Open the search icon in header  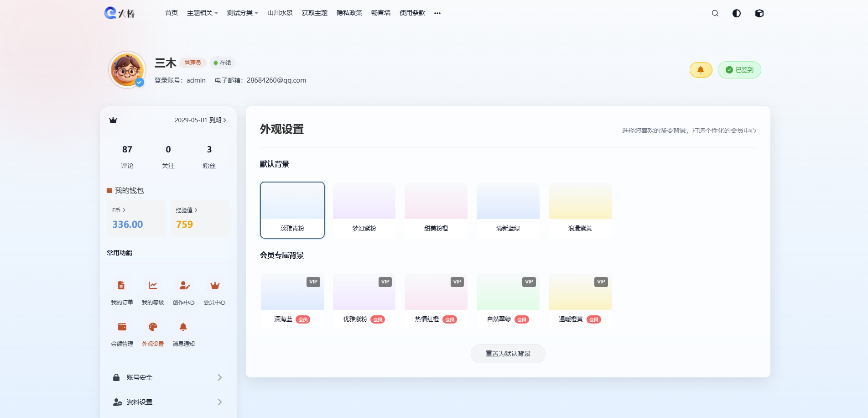pos(715,13)
